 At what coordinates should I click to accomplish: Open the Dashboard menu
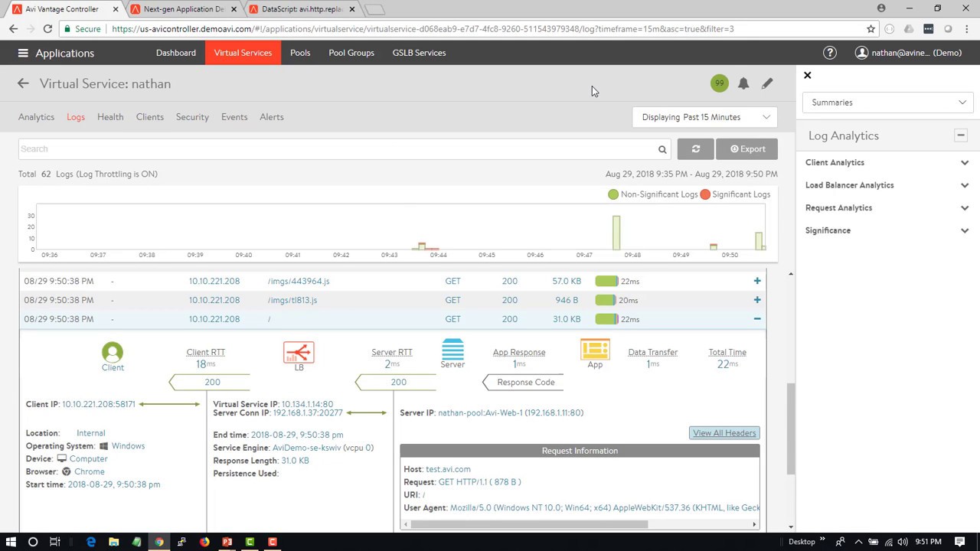[176, 53]
